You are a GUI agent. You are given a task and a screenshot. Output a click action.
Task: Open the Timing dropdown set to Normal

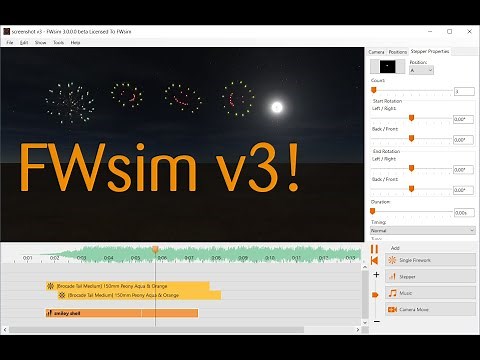pos(423,230)
